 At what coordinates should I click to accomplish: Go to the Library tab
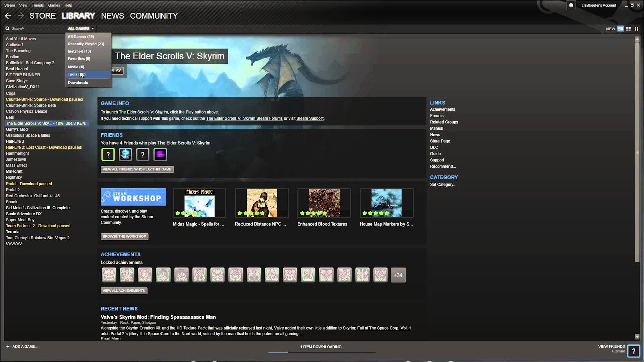click(78, 16)
